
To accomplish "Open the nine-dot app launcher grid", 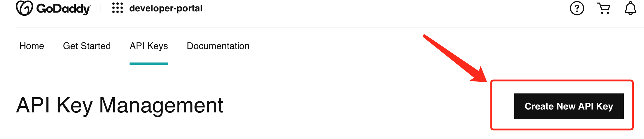I will click(118, 8).
